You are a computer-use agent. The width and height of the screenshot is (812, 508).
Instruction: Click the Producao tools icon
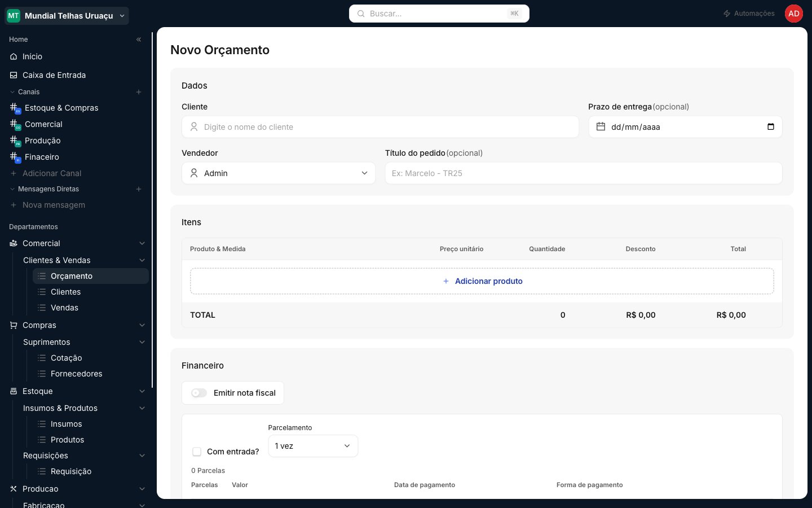coord(14,489)
